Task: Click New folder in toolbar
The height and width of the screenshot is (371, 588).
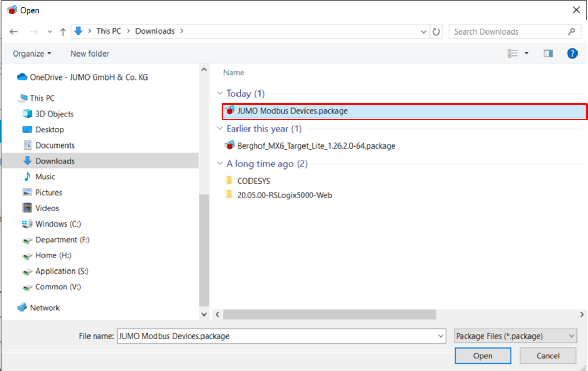Action: [x=90, y=53]
